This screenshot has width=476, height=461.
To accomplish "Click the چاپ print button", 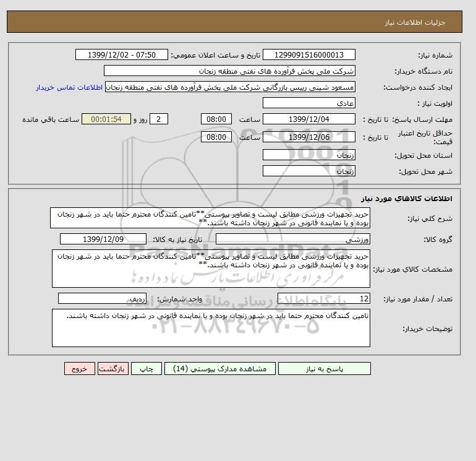I will tap(147, 368).
